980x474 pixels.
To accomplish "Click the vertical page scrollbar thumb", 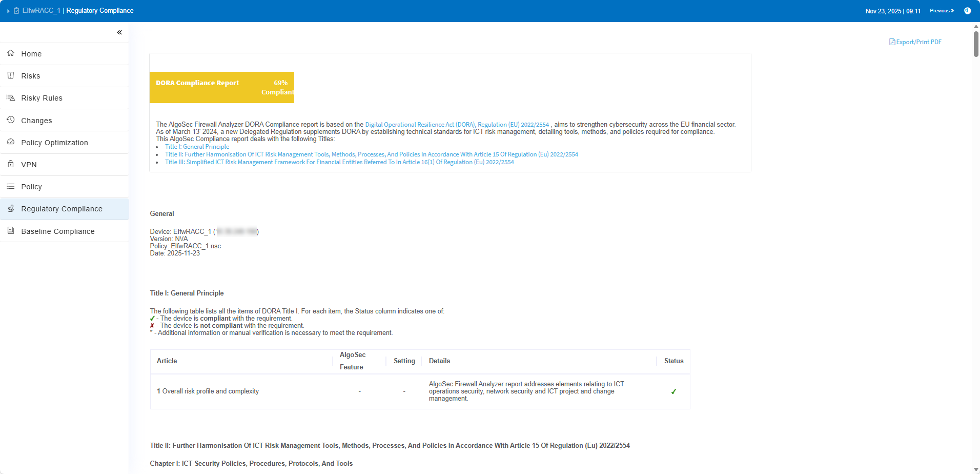I will (976, 44).
